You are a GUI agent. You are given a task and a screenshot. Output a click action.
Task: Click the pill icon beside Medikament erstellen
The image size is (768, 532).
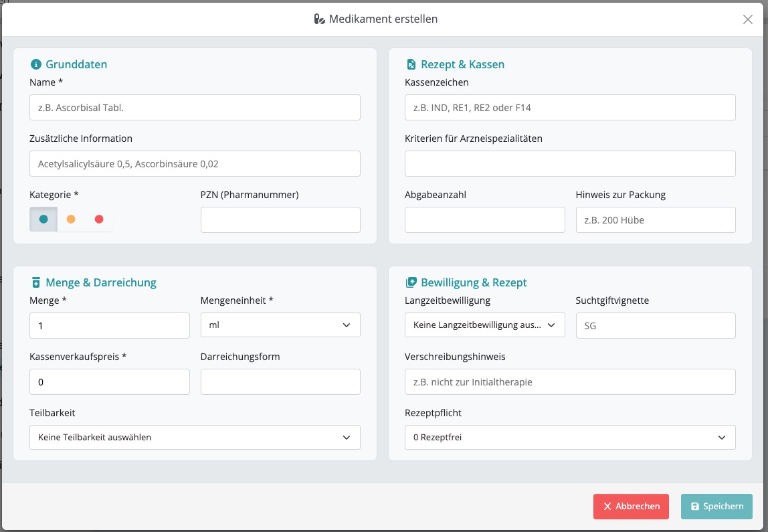pos(319,19)
